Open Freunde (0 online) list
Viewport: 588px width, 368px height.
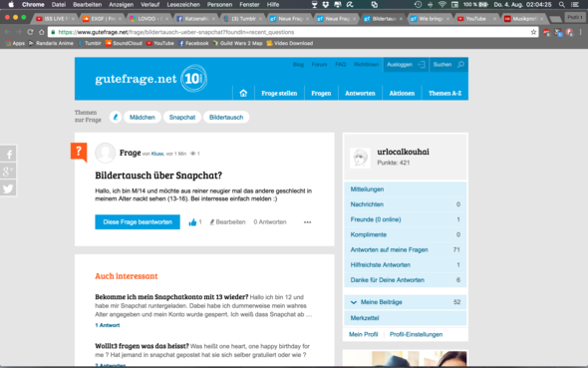click(x=405, y=219)
